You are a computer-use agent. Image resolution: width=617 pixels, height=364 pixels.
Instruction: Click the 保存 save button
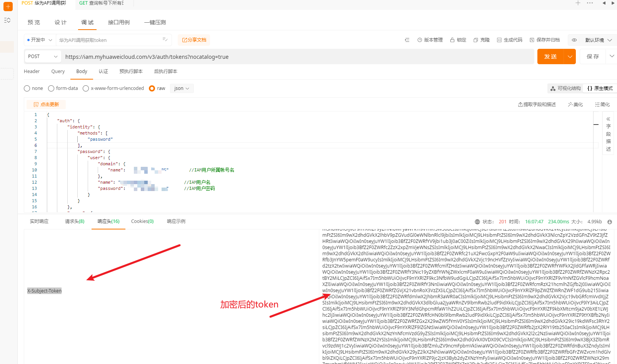[593, 57]
